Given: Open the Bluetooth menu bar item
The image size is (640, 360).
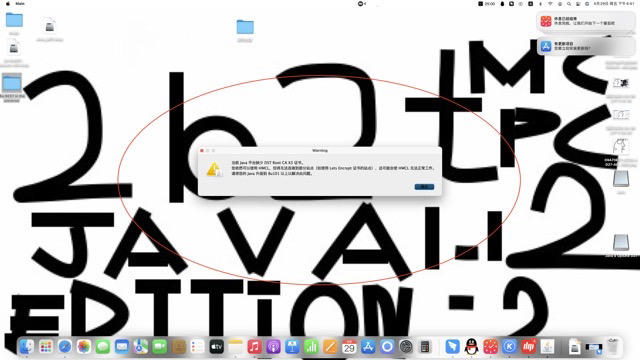Looking at the screenshot, I should click(x=540, y=3).
